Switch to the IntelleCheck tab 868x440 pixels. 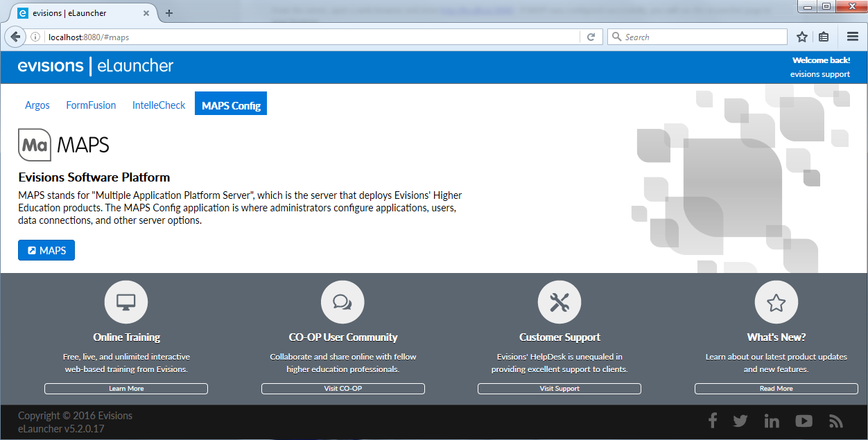pyautogui.click(x=159, y=105)
